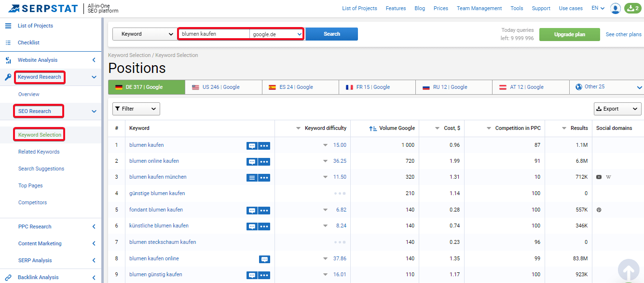
Task: Click the Pinterest social domain icon
Action: (599, 210)
